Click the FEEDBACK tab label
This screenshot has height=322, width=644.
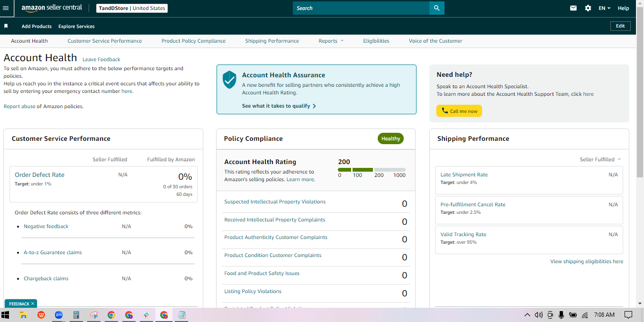point(19,304)
